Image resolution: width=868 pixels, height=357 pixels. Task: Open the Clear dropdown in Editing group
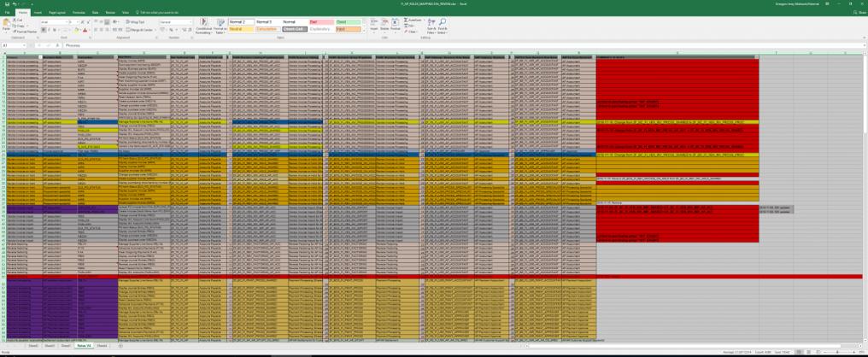point(411,32)
